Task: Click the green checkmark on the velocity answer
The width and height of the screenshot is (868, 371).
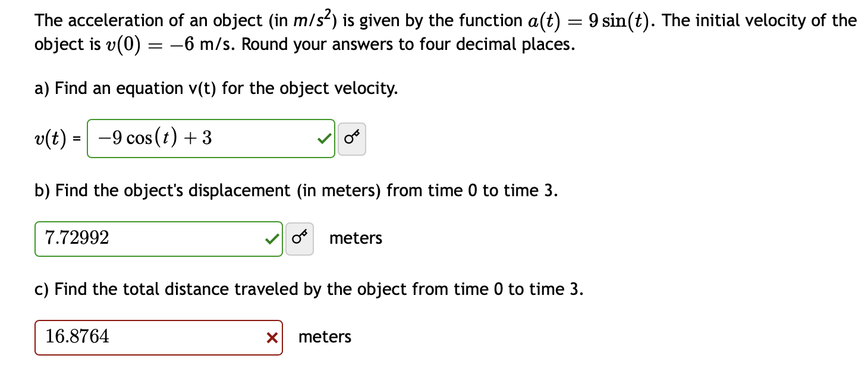Action: [x=324, y=138]
